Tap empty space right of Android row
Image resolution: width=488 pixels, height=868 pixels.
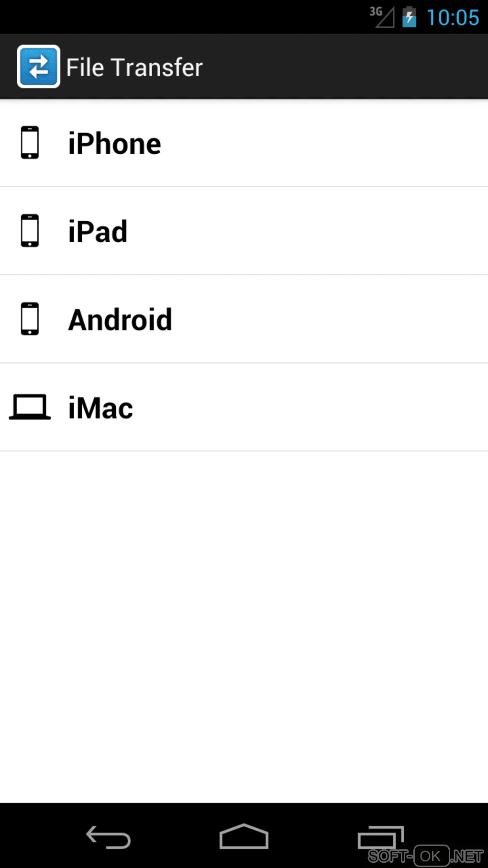point(330,320)
